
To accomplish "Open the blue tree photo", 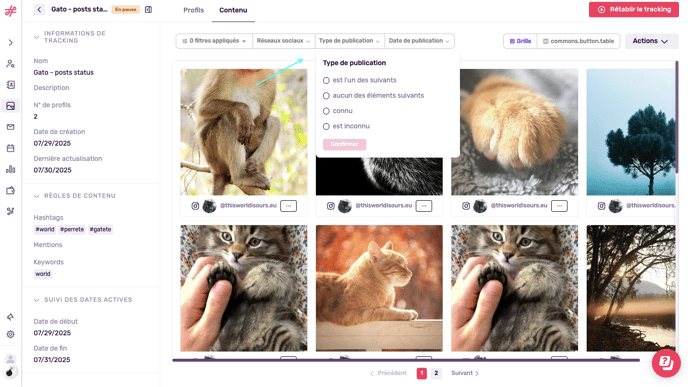I will tap(631, 132).
